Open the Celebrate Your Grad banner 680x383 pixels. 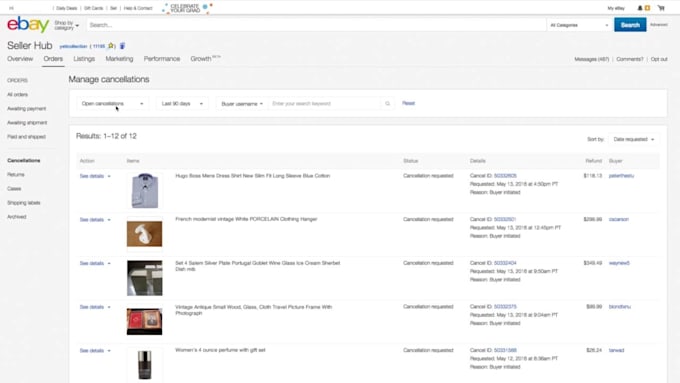[x=186, y=8]
